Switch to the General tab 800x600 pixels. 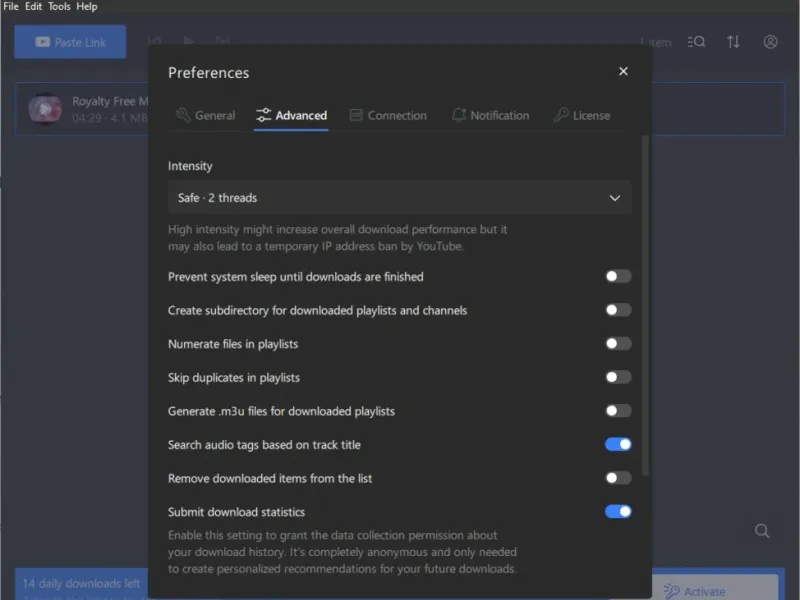pos(205,115)
